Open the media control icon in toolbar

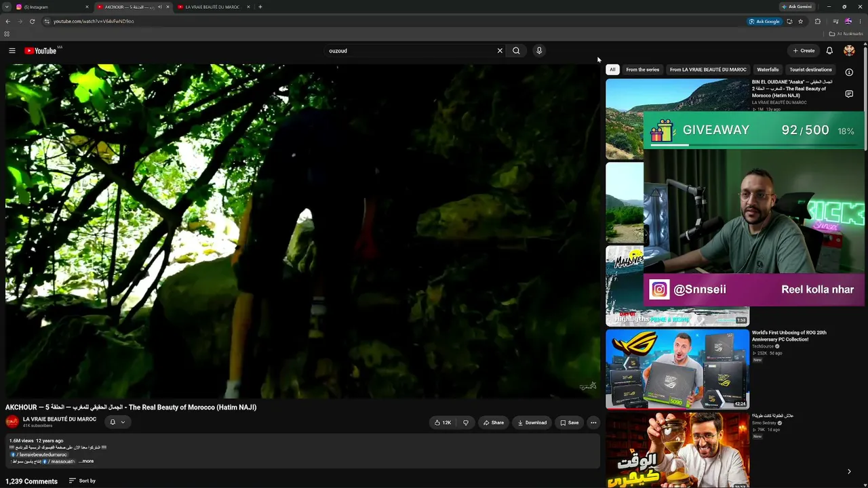pos(835,21)
